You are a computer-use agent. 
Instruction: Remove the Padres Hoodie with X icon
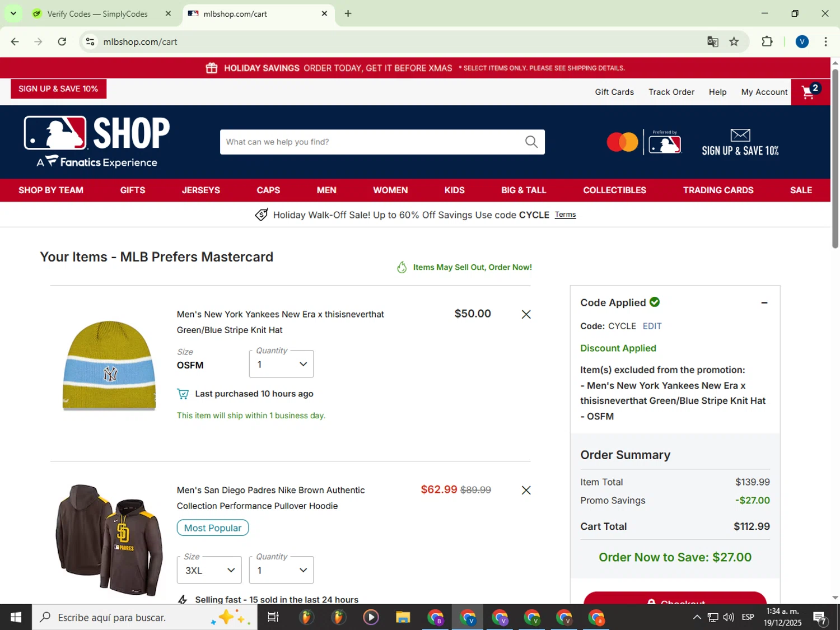(526, 490)
